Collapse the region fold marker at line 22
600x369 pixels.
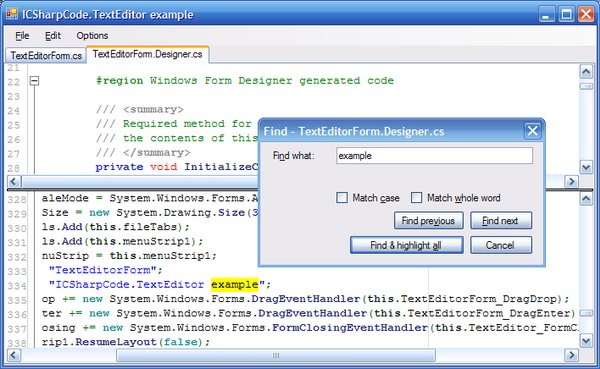tap(34, 81)
